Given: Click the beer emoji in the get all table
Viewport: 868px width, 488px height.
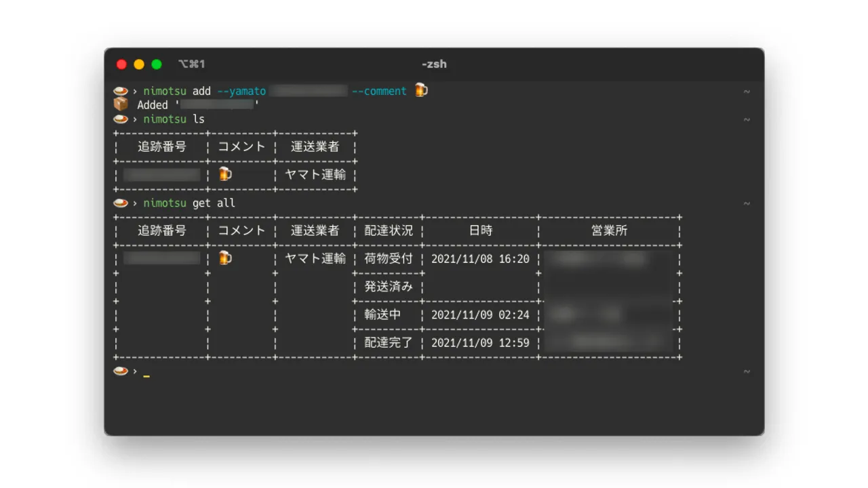Looking at the screenshot, I should (225, 258).
